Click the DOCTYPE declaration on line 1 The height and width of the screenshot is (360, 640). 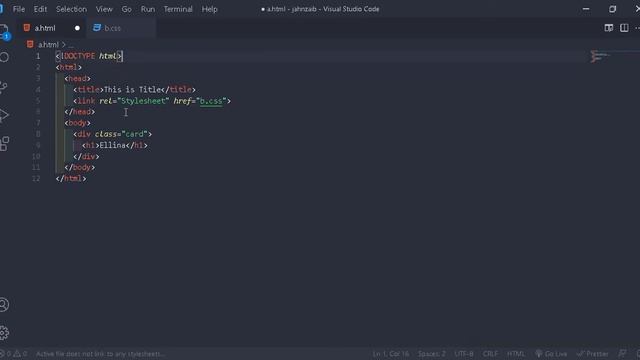pos(89,56)
